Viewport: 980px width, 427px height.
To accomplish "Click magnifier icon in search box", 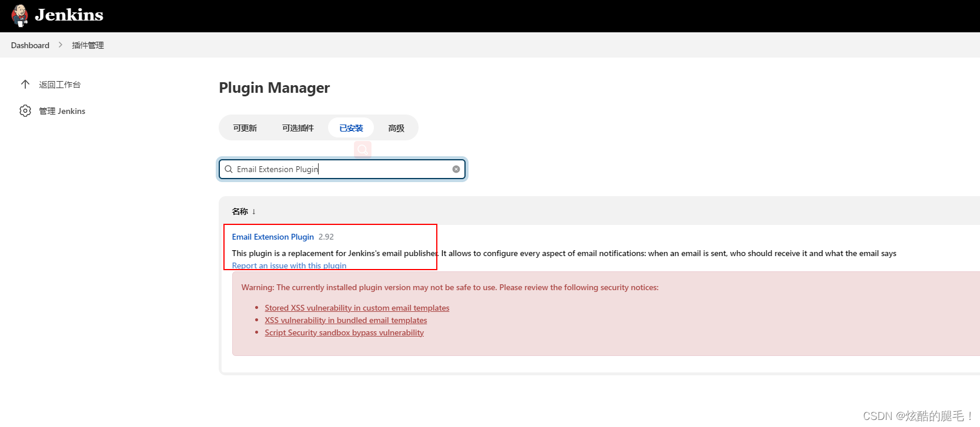I will coord(229,169).
